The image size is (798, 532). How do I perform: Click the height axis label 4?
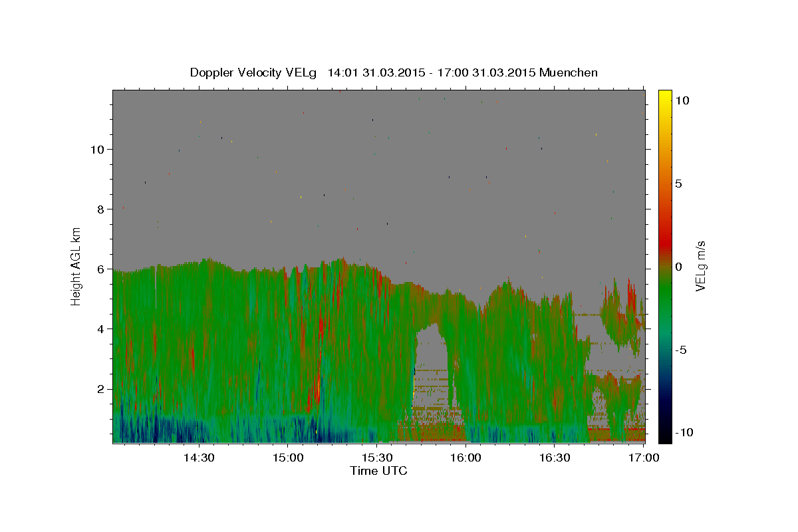tap(100, 329)
